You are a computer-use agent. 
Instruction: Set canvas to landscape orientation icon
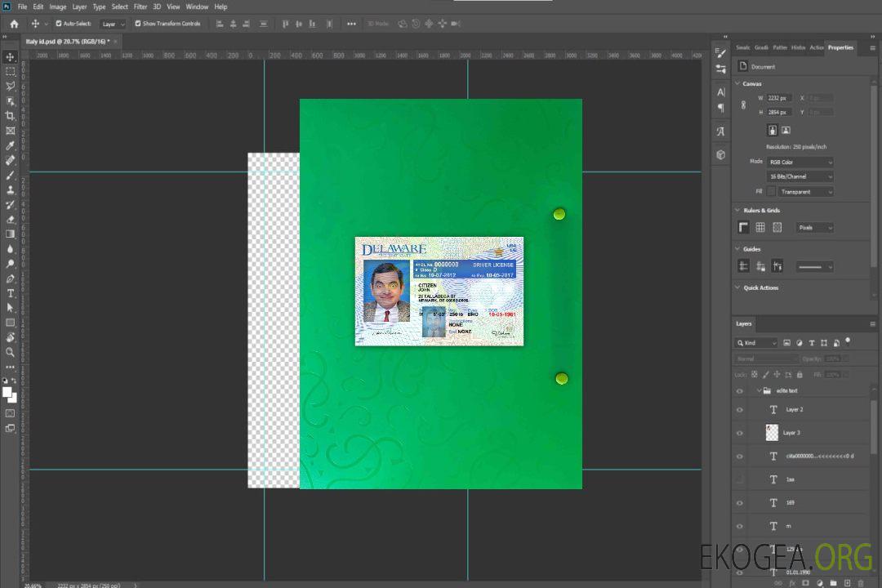coord(786,130)
